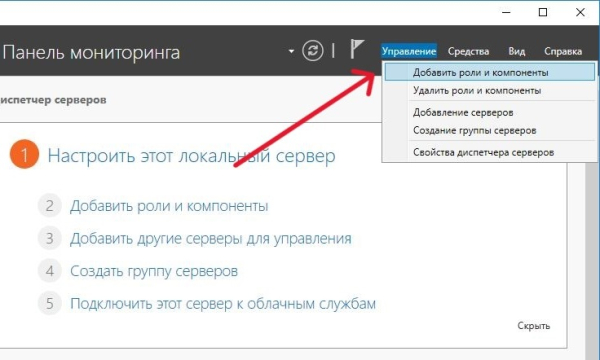
Task: Minimize the Server Manager window
Action: click(506, 12)
